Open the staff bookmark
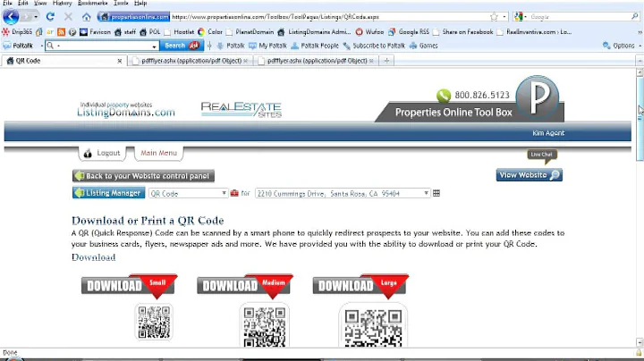The width and height of the screenshot is (644, 361). tap(125, 32)
